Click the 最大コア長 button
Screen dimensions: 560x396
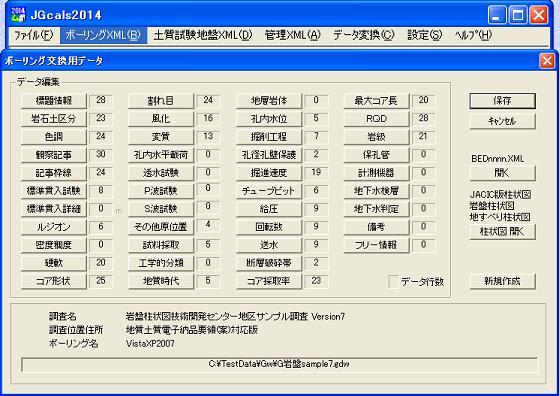tap(376, 101)
